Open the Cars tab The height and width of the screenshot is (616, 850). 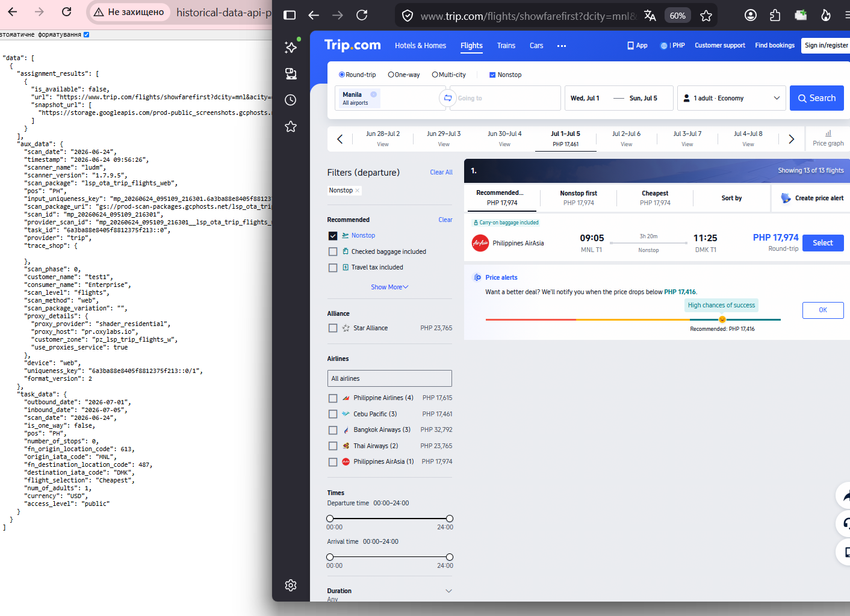[536, 46]
